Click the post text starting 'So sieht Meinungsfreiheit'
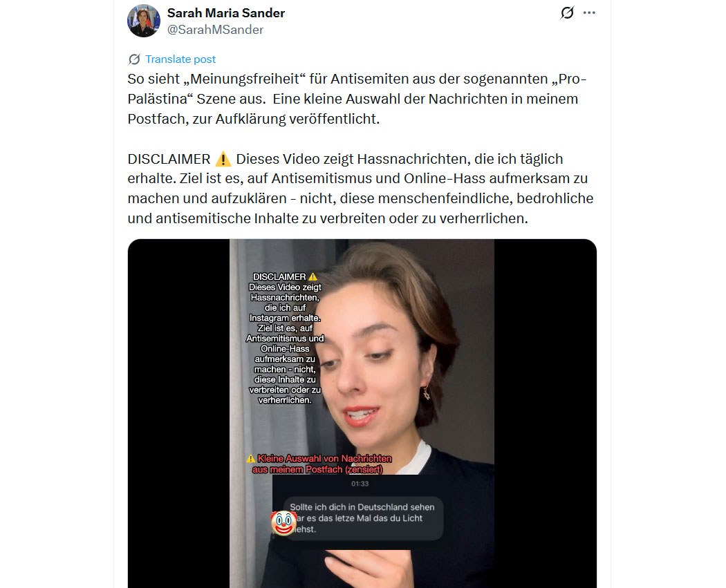Viewport: 726px width, 588px height. [x=357, y=99]
